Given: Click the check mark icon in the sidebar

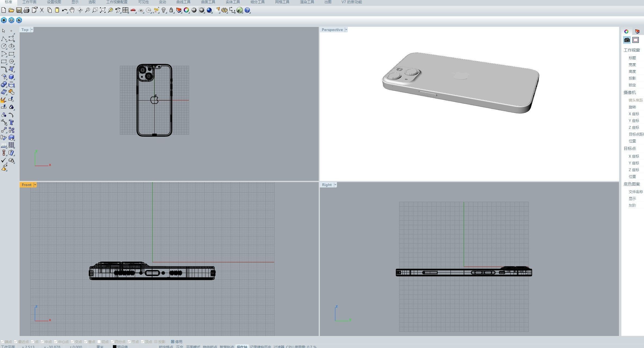Looking at the screenshot, I should (x=4, y=161).
